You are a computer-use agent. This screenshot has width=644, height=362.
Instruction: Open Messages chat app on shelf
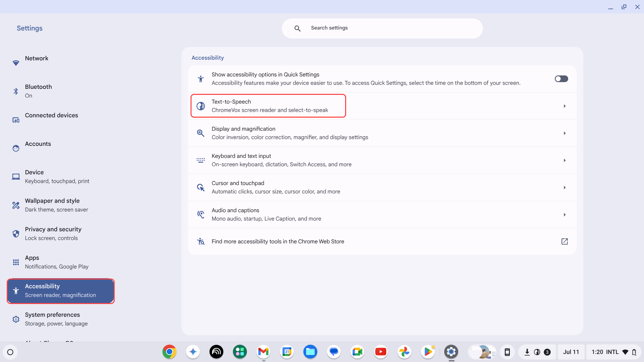point(334,352)
